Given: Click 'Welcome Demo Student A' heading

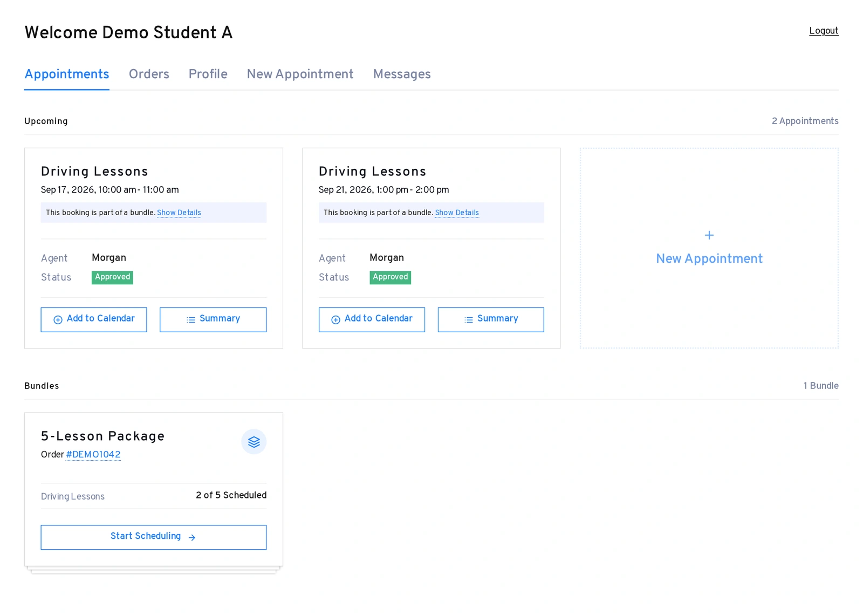Looking at the screenshot, I should (128, 32).
